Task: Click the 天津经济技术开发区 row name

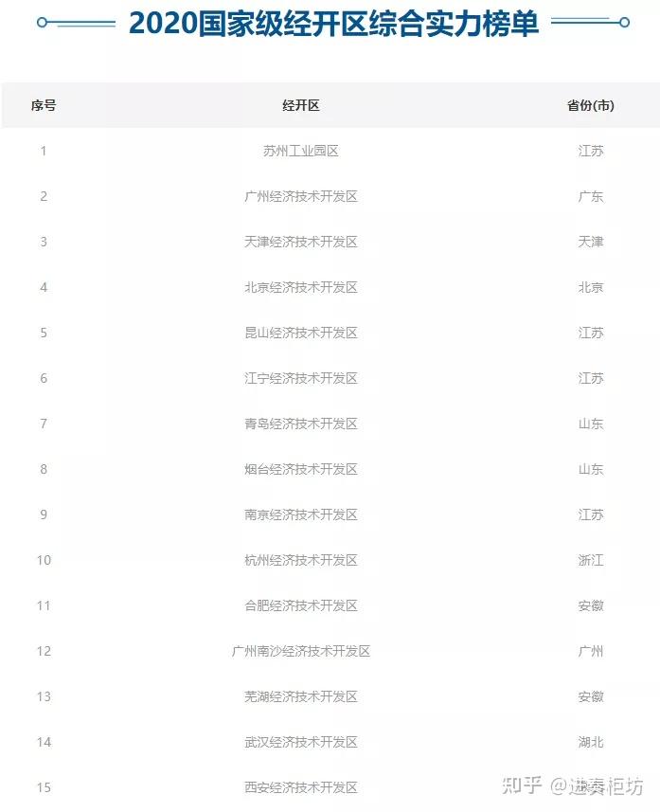Action: coord(301,242)
